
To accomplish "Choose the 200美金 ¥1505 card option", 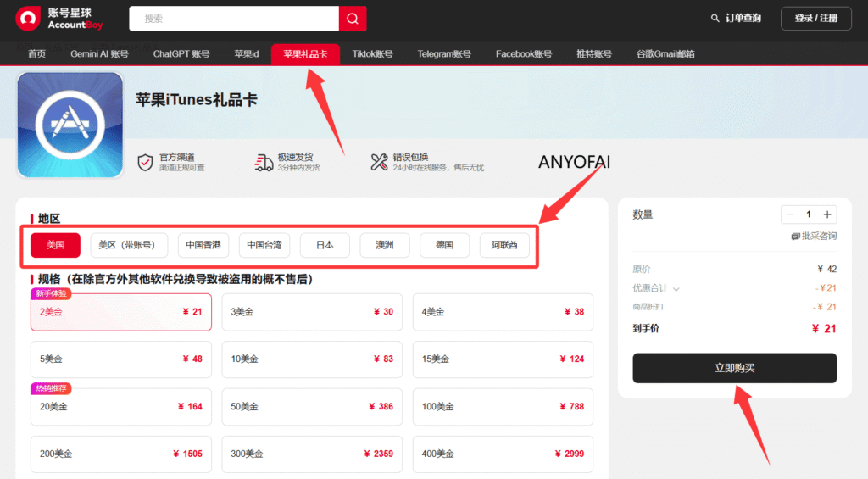I will [121, 454].
